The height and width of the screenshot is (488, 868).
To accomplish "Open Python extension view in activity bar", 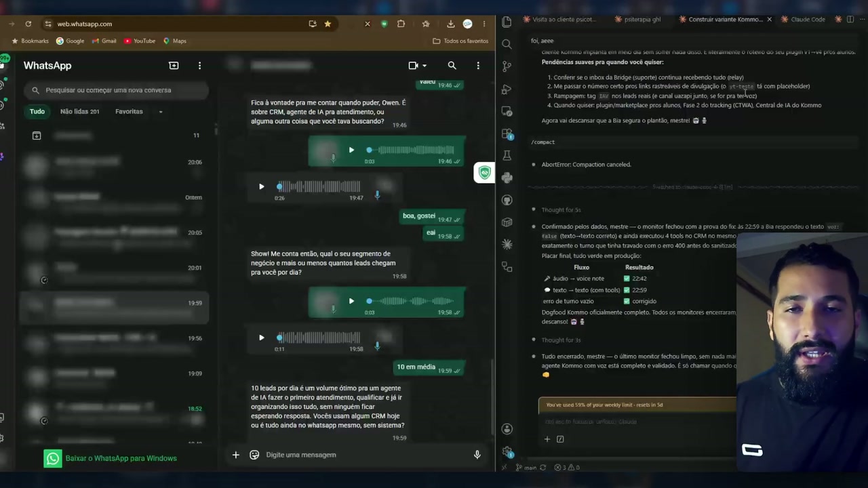I will point(507,178).
